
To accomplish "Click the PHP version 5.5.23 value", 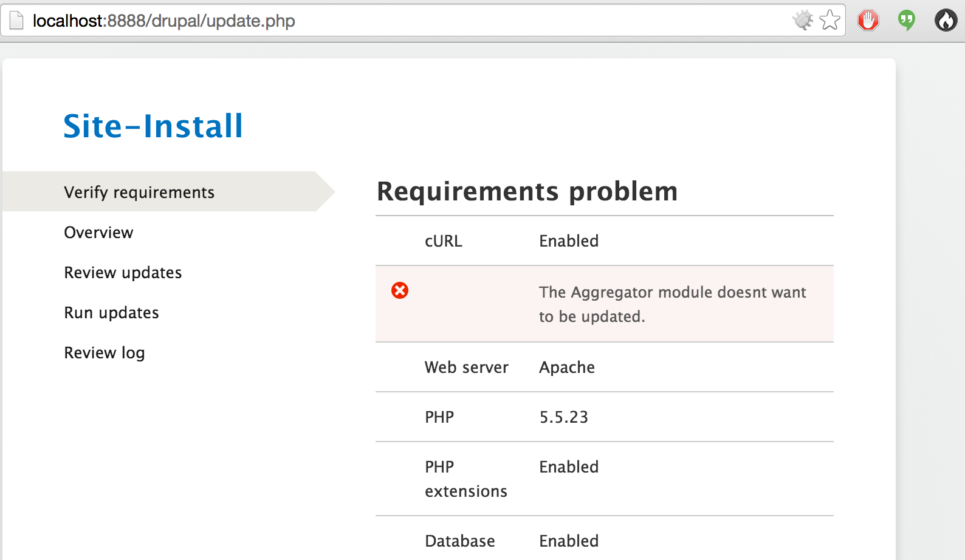I will point(564,417).
